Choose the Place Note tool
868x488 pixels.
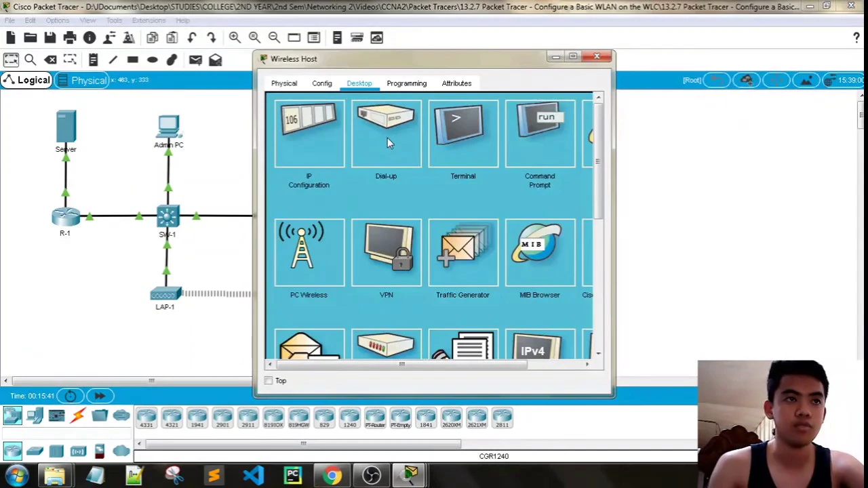pos(93,60)
